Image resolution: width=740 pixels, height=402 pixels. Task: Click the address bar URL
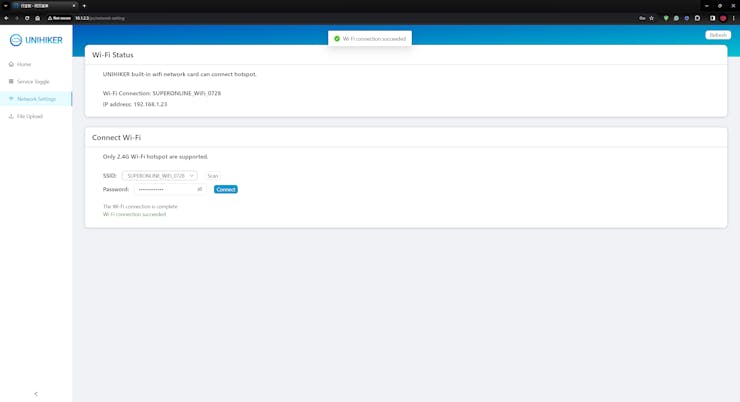(100, 18)
